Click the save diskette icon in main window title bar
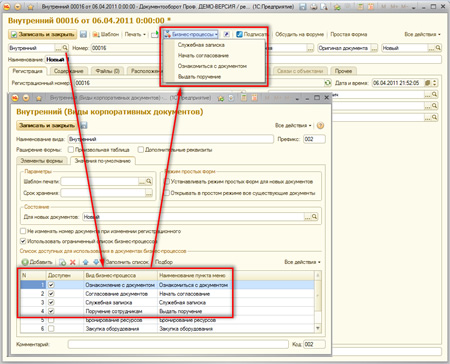Screen dimensions: 450x364 (x=303, y=7)
